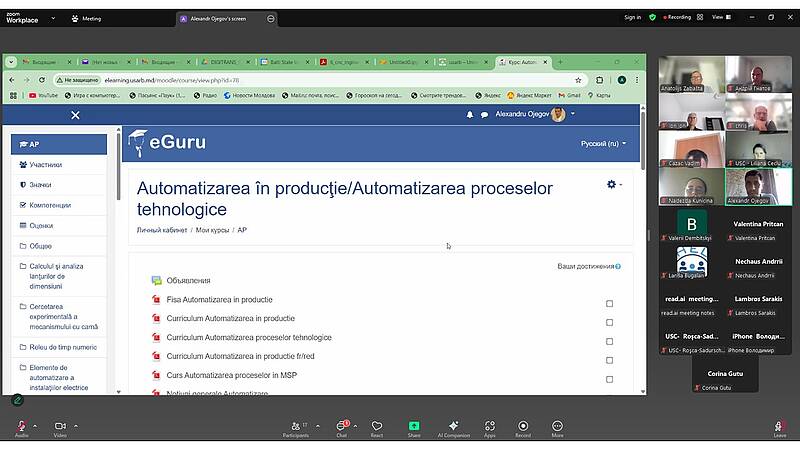
Task: Open Zoom Apps
Action: (490, 428)
